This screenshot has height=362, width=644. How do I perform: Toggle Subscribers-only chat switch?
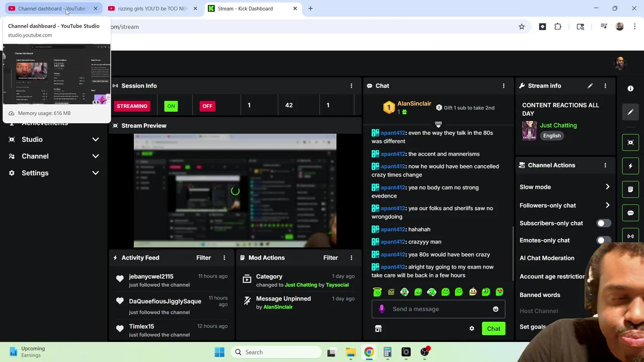tap(604, 223)
